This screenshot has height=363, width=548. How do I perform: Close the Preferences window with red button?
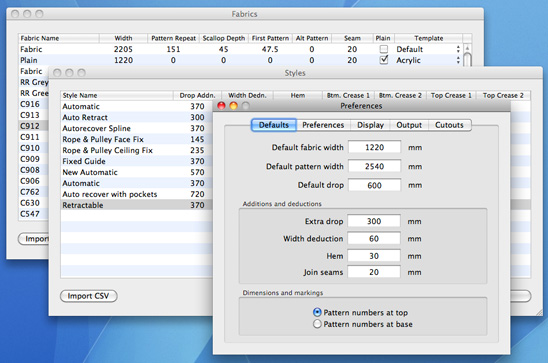click(x=221, y=106)
